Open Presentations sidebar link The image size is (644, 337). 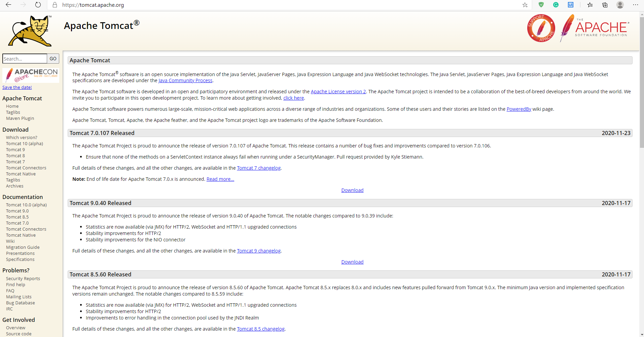tap(20, 253)
